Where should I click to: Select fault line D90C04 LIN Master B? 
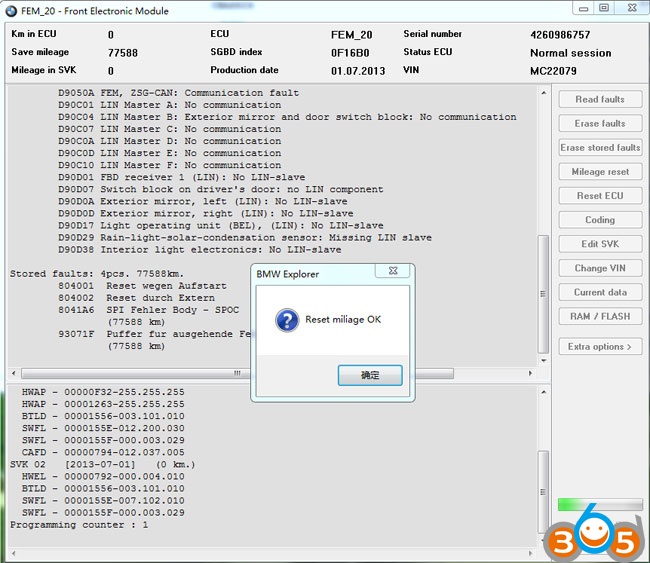click(287, 117)
